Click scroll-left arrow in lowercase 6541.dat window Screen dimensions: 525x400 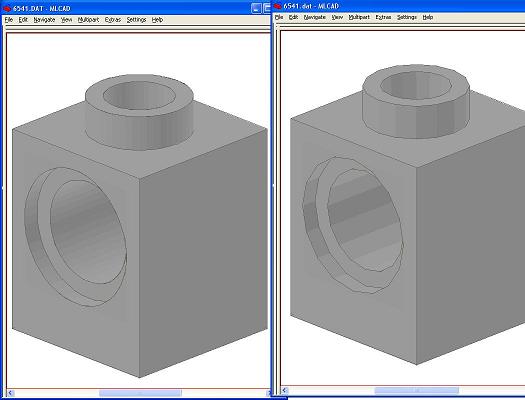tap(285, 391)
